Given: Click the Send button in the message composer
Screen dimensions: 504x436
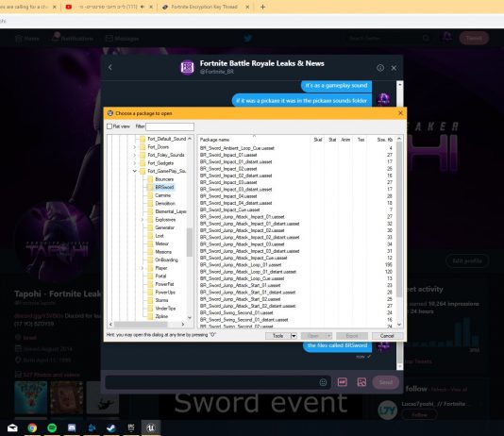Looking at the screenshot, I should (x=386, y=382).
